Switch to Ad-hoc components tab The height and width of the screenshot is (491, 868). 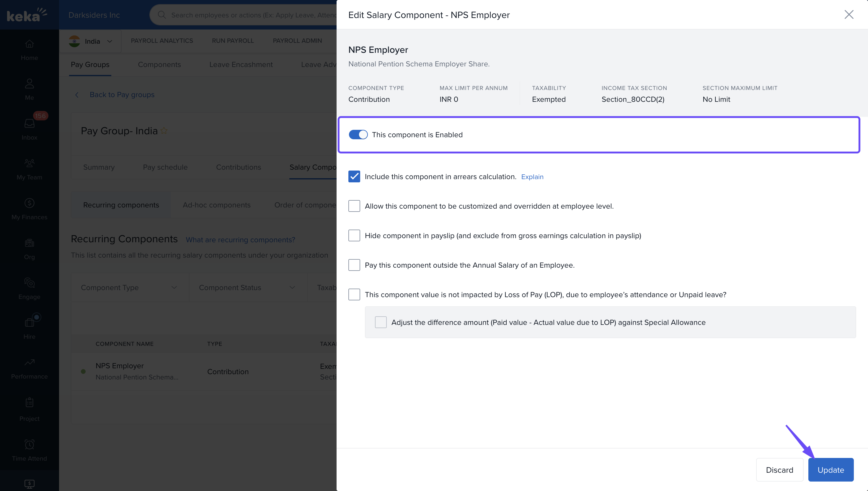217,205
